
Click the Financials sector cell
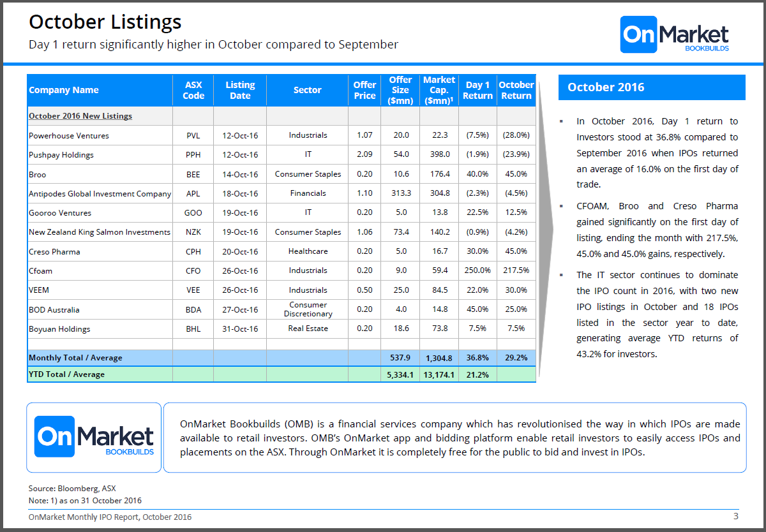[x=308, y=193]
